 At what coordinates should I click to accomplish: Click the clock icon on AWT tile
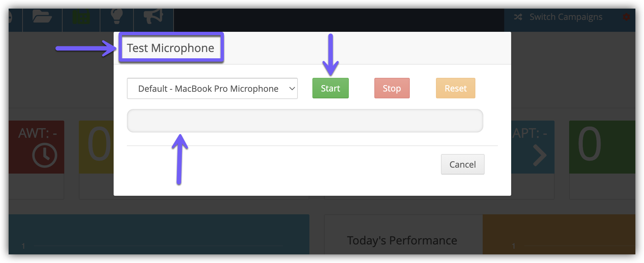point(45,155)
